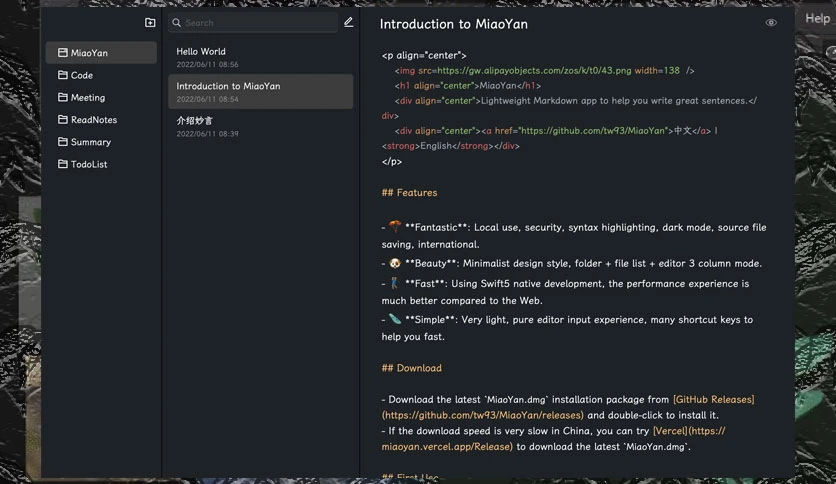
Task: Open the Summary folder
Action: tap(101, 142)
